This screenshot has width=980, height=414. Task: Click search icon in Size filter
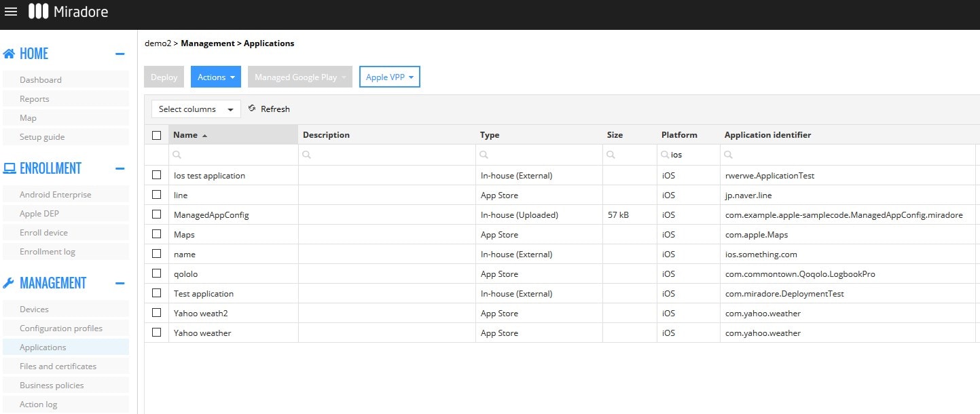pos(611,155)
